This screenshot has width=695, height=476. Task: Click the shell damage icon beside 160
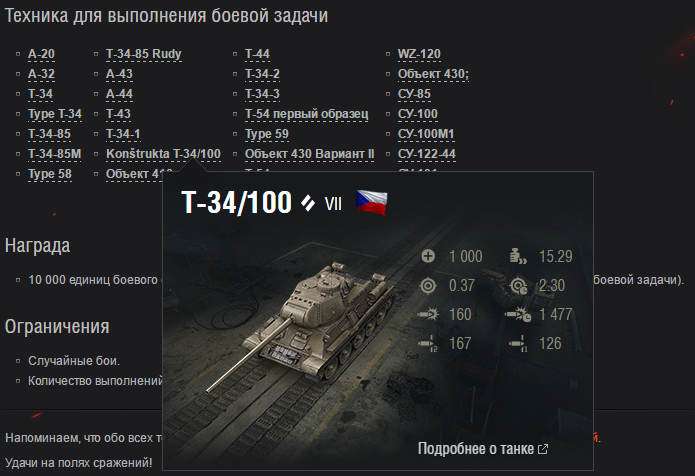coord(428,314)
